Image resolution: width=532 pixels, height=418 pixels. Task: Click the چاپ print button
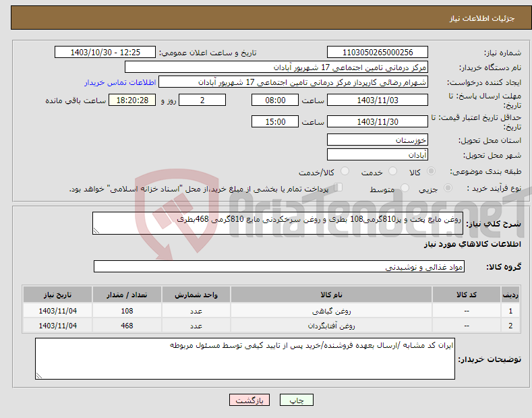(x=297, y=400)
